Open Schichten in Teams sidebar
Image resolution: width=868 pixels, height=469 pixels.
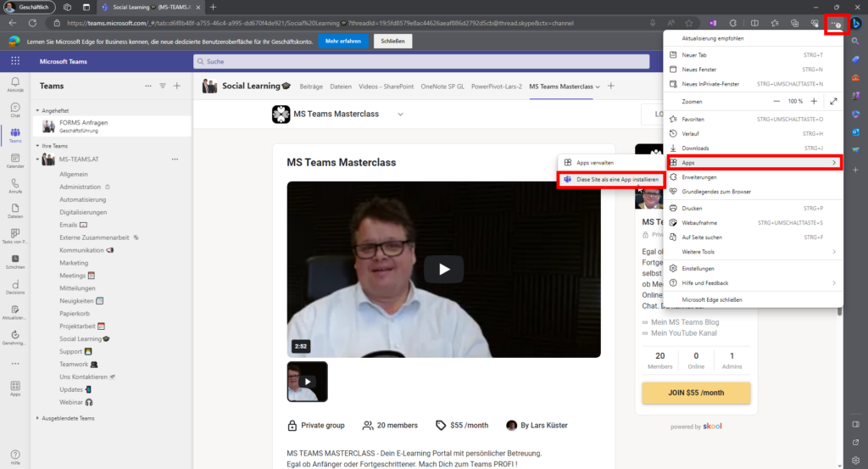click(x=15, y=261)
